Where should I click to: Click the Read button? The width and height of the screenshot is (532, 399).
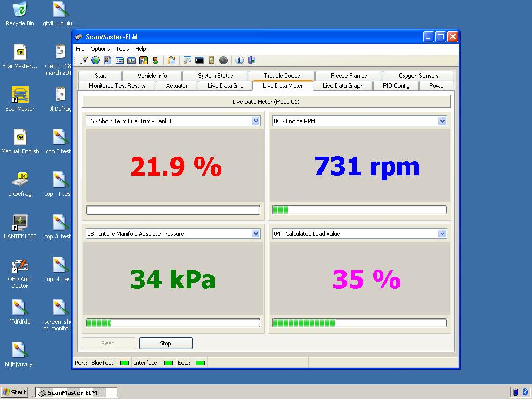tap(108, 343)
